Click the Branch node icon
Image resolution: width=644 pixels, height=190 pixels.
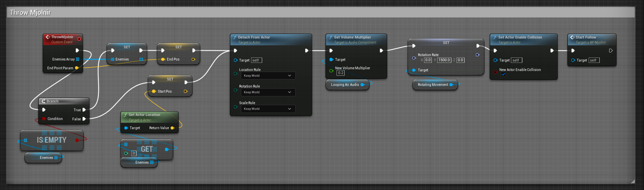point(43,101)
